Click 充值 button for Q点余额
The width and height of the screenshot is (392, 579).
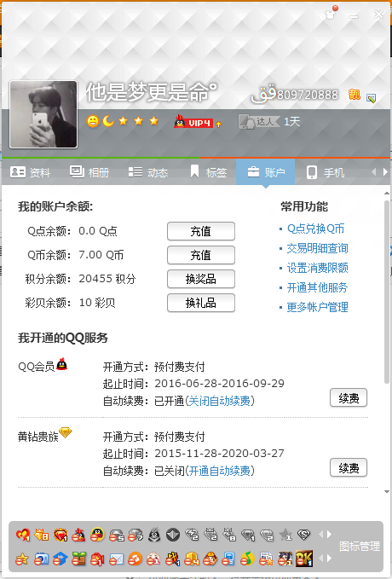click(x=201, y=231)
